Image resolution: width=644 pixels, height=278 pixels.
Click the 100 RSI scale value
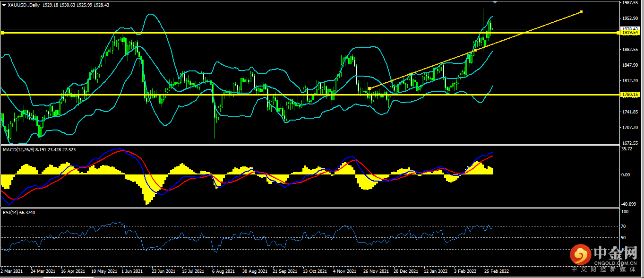click(x=624, y=212)
